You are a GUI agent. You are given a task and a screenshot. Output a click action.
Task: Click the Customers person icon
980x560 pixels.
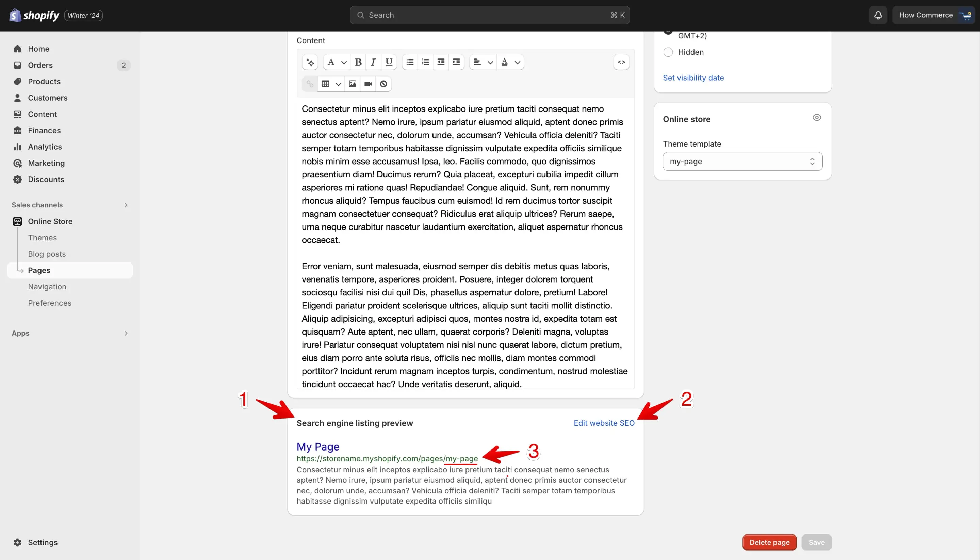pyautogui.click(x=17, y=98)
